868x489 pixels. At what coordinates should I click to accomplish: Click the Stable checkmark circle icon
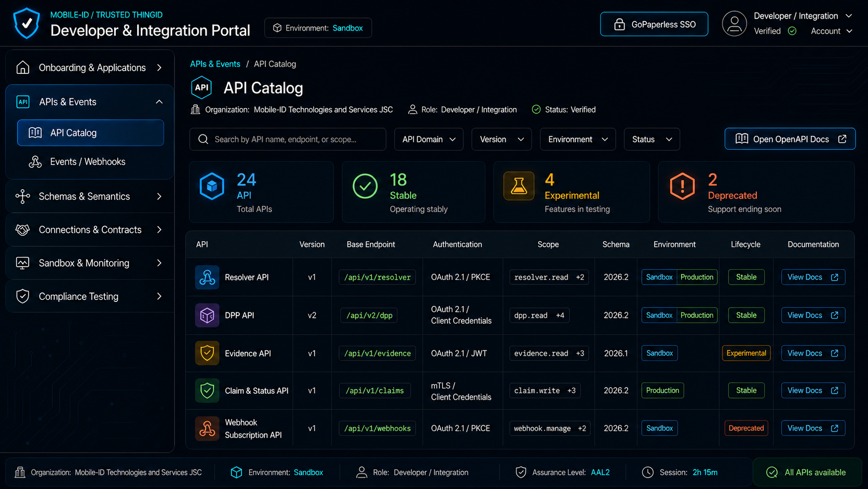click(x=365, y=186)
